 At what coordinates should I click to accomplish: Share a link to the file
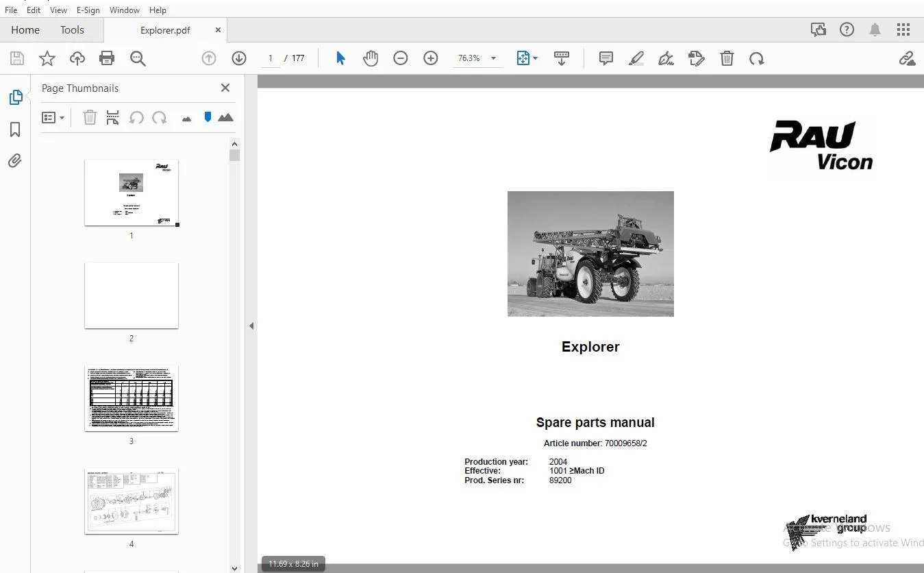coord(908,58)
